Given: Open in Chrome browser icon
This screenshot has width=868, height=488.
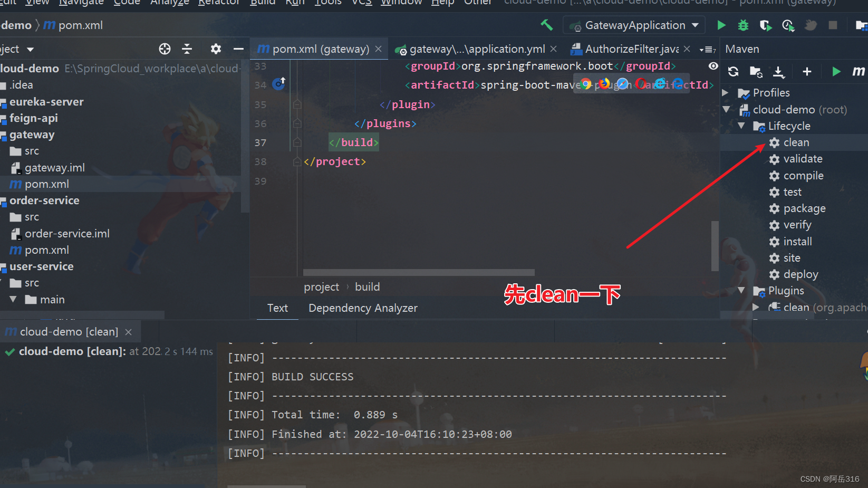Looking at the screenshot, I should pos(586,84).
